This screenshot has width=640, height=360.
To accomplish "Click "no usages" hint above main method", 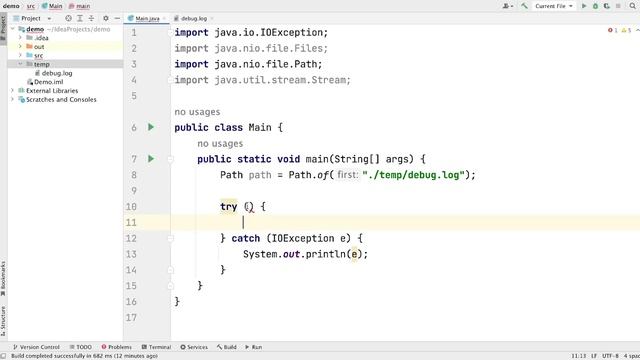I will click(220, 144).
